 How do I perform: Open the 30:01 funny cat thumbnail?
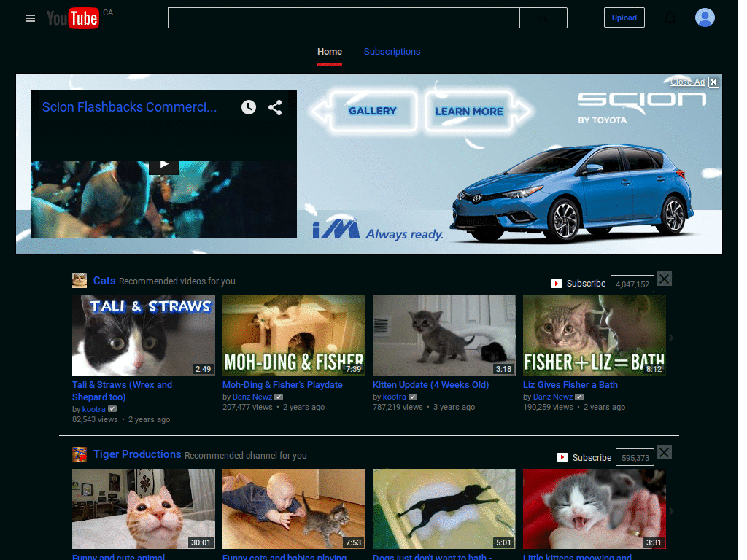coord(144,509)
